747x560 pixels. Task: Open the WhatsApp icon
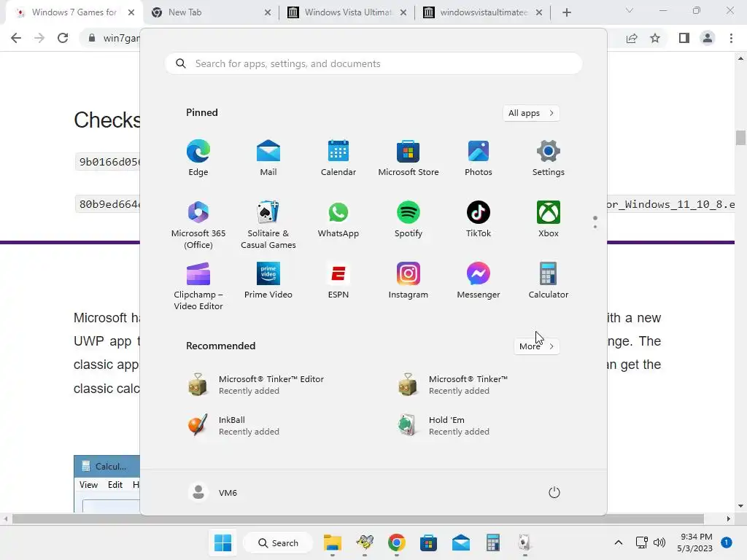pyautogui.click(x=338, y=219)
